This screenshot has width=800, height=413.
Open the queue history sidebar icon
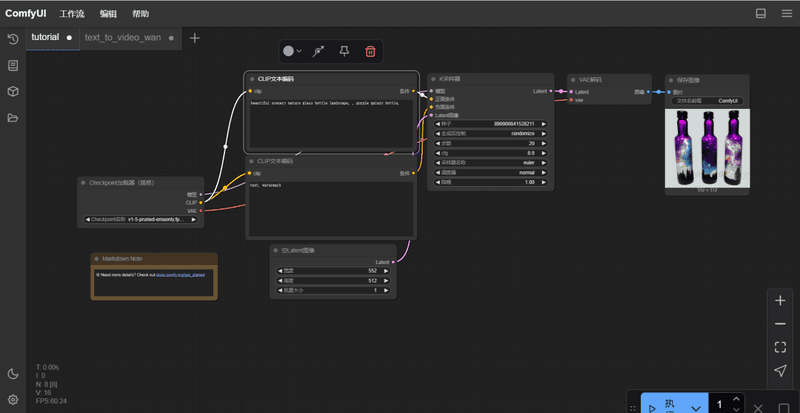coord(13,39)
